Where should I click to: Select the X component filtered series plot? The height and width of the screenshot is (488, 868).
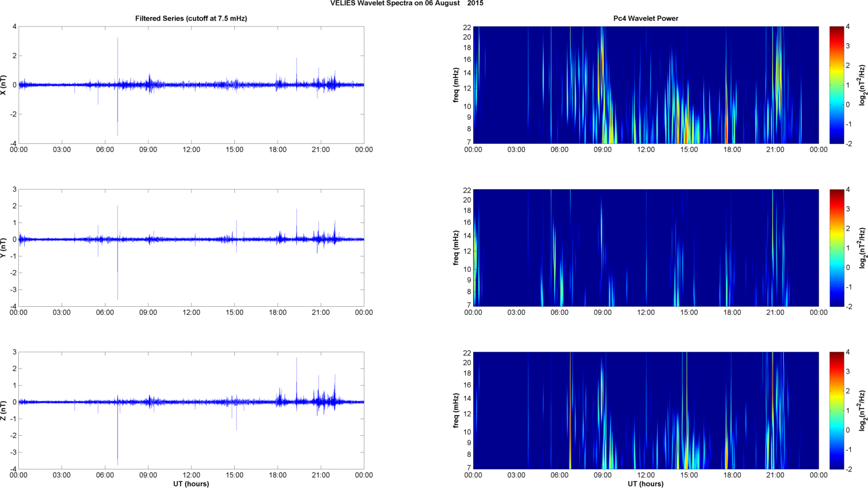[191, 85]
